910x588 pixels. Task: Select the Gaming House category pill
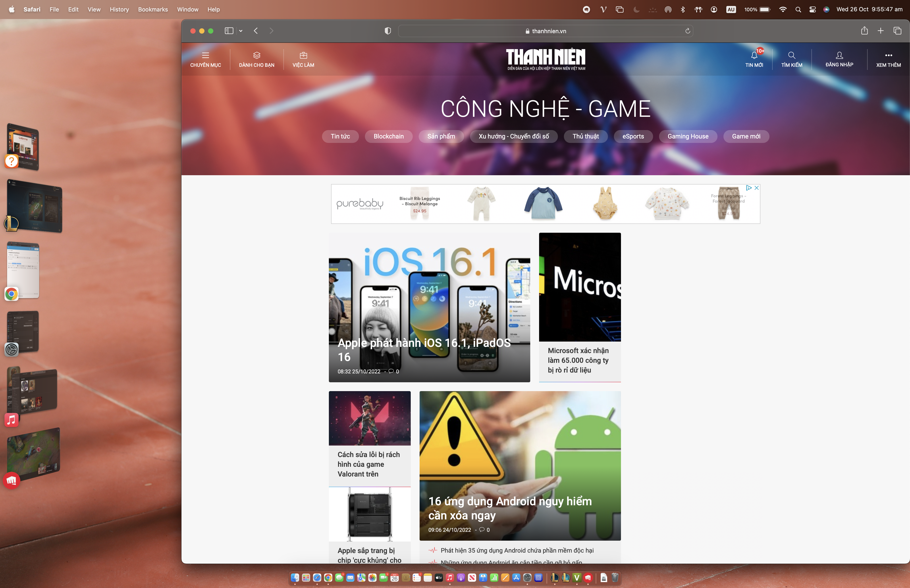click(688, 136)
